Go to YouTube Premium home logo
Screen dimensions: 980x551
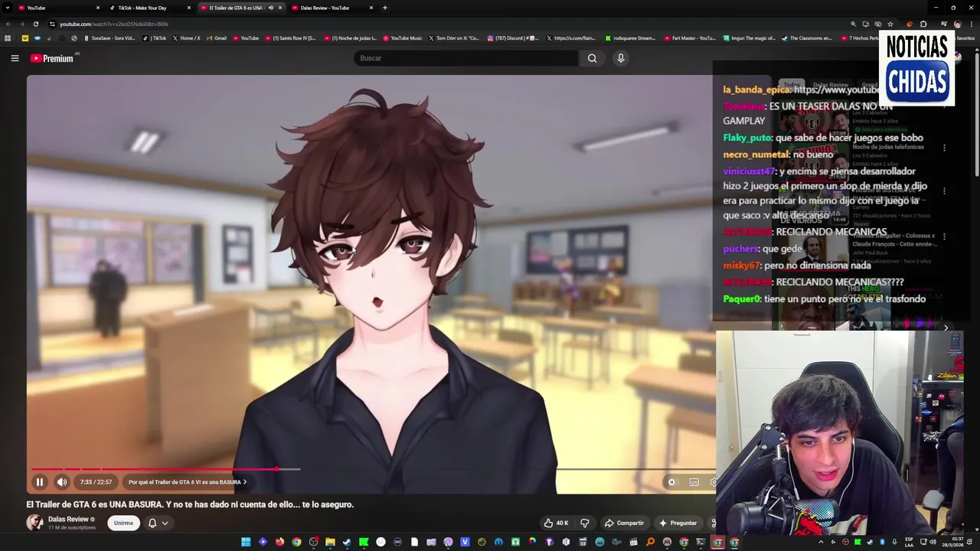tap(52, 58)
